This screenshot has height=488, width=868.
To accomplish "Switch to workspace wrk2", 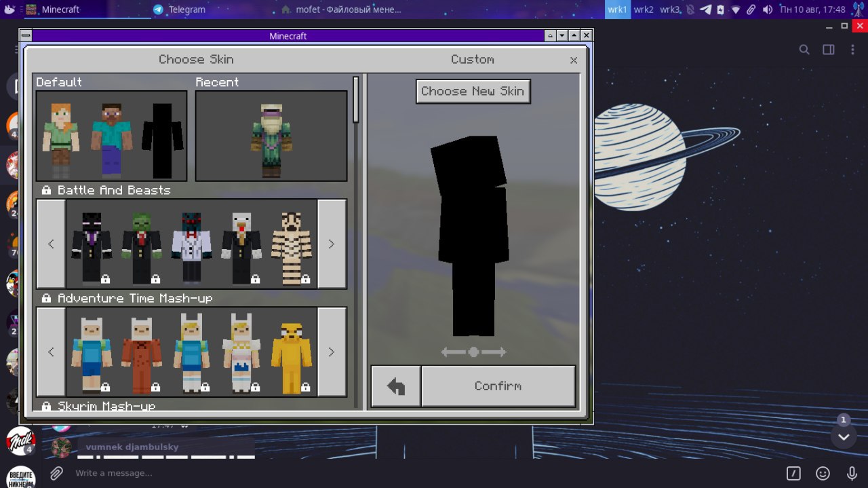I will tap(644, 10).
